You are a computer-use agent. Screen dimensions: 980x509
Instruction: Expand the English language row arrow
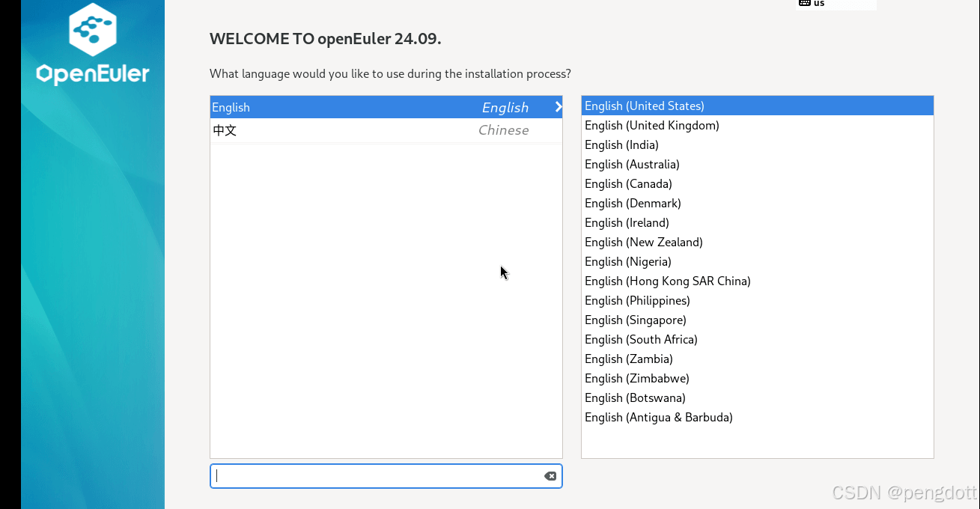pos(559,107)
